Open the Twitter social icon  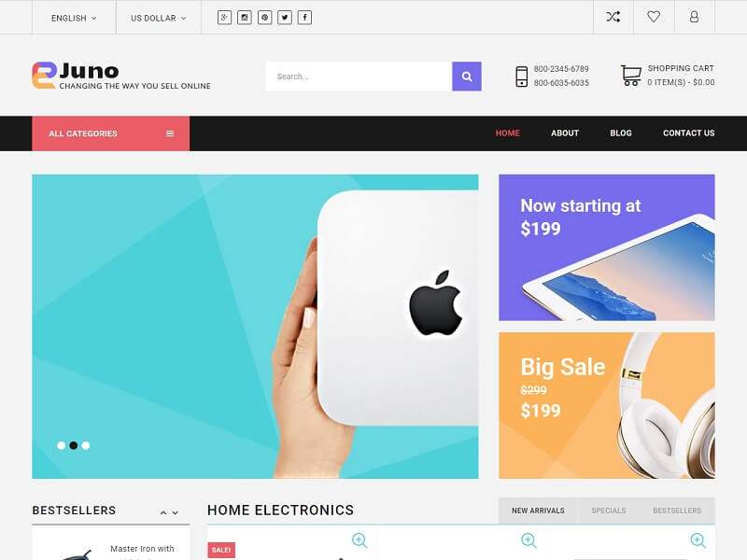(x=285, y=18)
